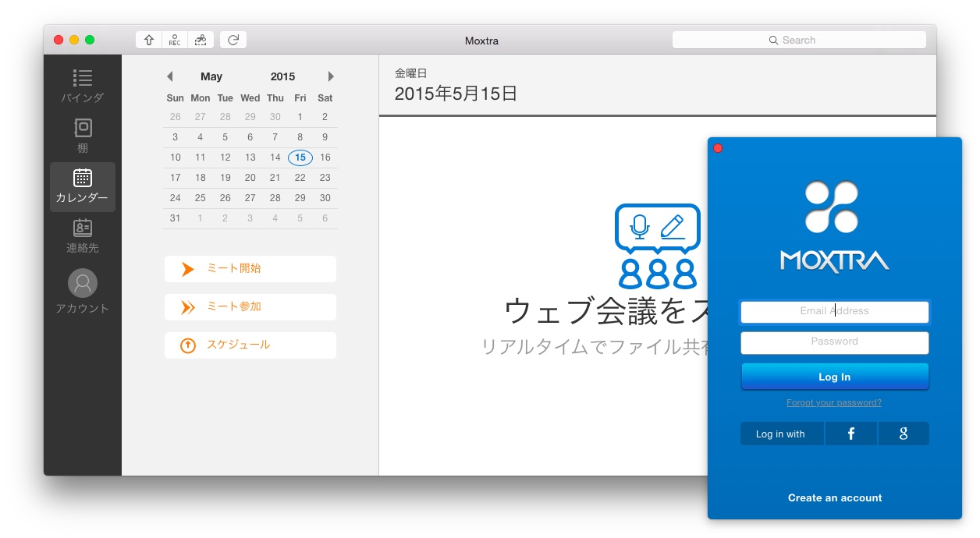Viewport: 980px width, 538px height.
Task: Click the Password field
Action: coord(834,342)
